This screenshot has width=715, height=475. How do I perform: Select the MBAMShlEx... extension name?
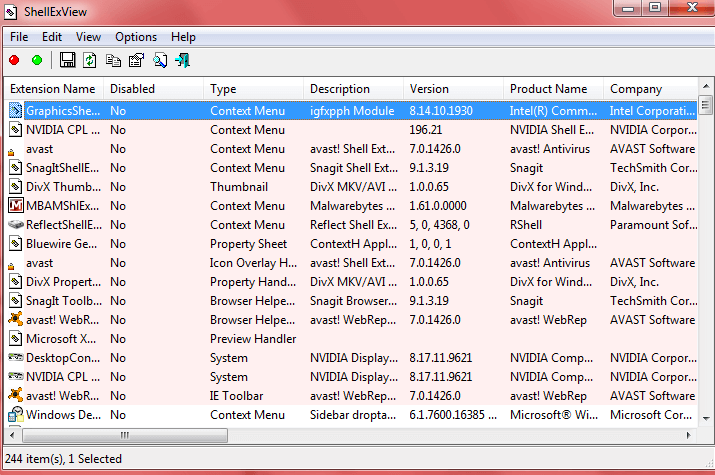click(x=62, y=206)
